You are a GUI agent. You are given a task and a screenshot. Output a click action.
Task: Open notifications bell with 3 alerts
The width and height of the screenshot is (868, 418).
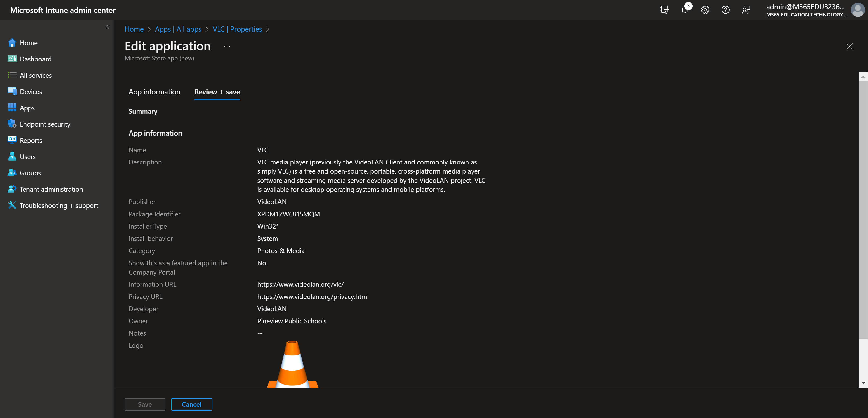[685, 10]
